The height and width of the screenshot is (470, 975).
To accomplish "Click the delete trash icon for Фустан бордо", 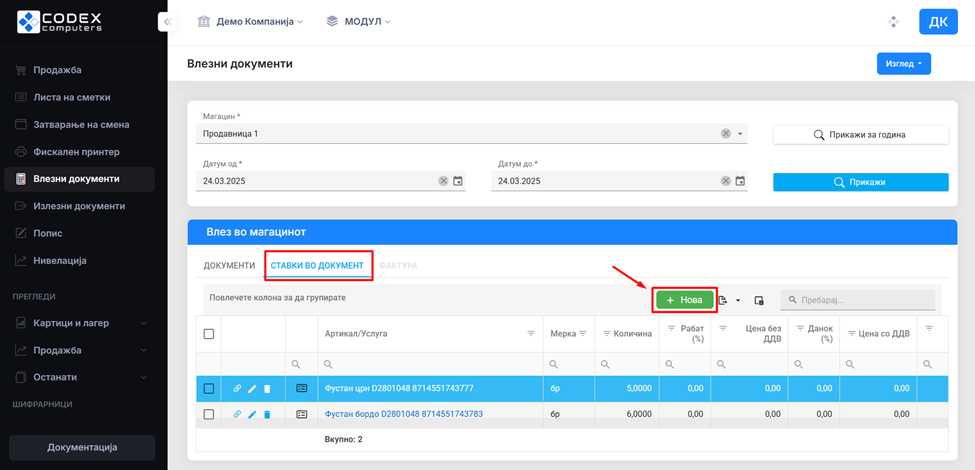I will pyautogui.click(x=267, y=414).
